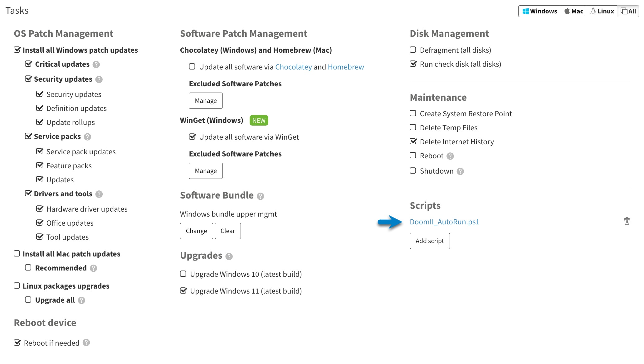Screen dimensions: 644x364
Task: Show help for Drivers and tools
Action: [x=99, y=194]
